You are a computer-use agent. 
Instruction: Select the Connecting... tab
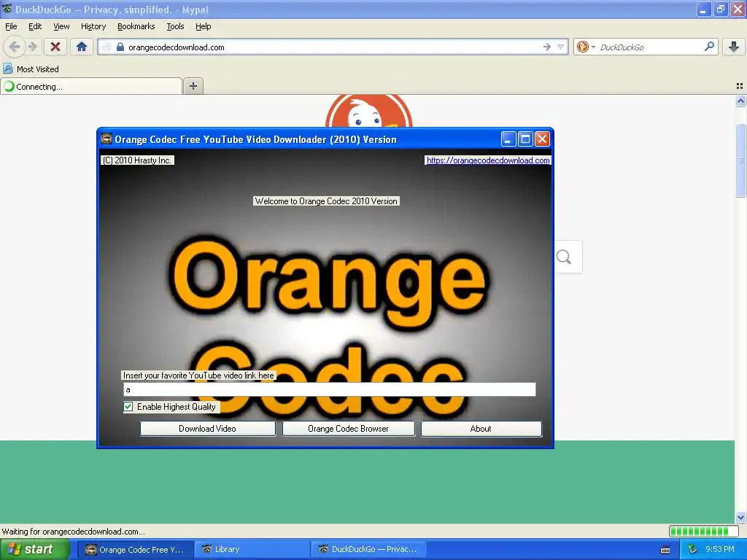(x=91, y=86)
